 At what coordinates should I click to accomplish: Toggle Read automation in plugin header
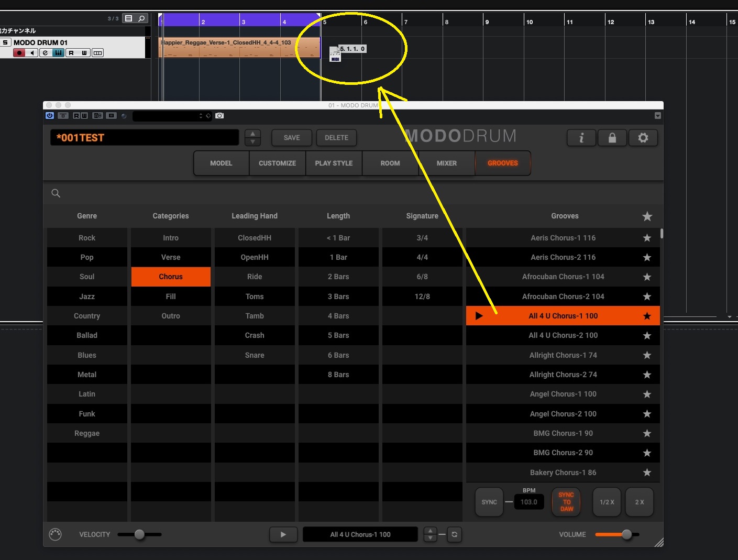[76, 116]
